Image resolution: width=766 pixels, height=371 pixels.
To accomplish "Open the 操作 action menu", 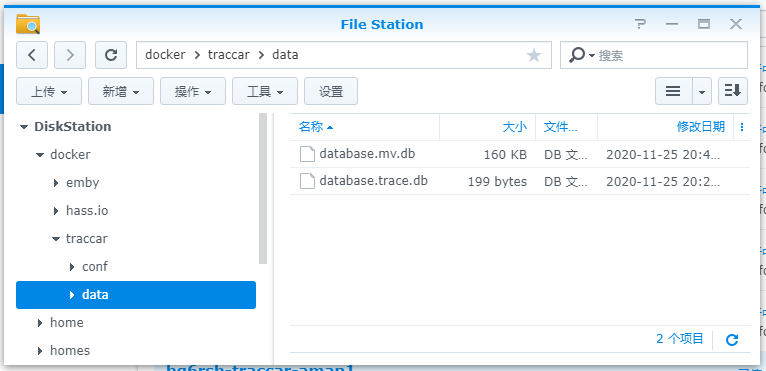I will (x=193, y=91).
